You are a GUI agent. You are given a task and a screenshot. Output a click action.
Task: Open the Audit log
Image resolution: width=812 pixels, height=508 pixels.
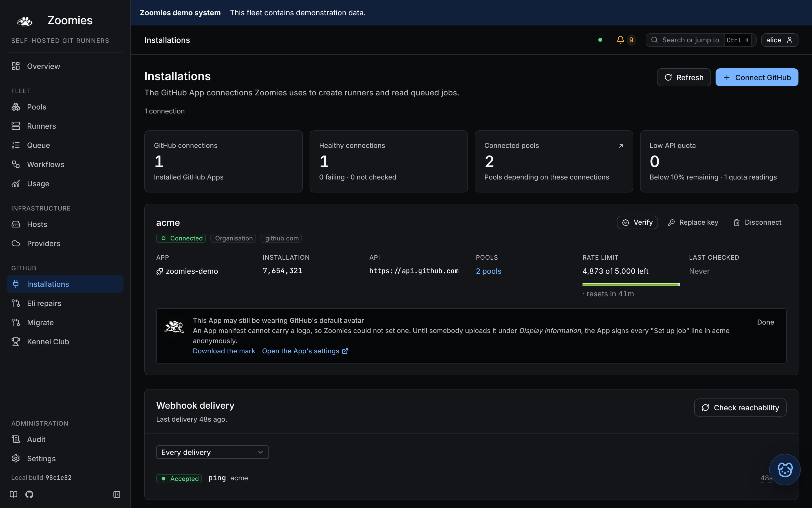click(x=65, y=439)
